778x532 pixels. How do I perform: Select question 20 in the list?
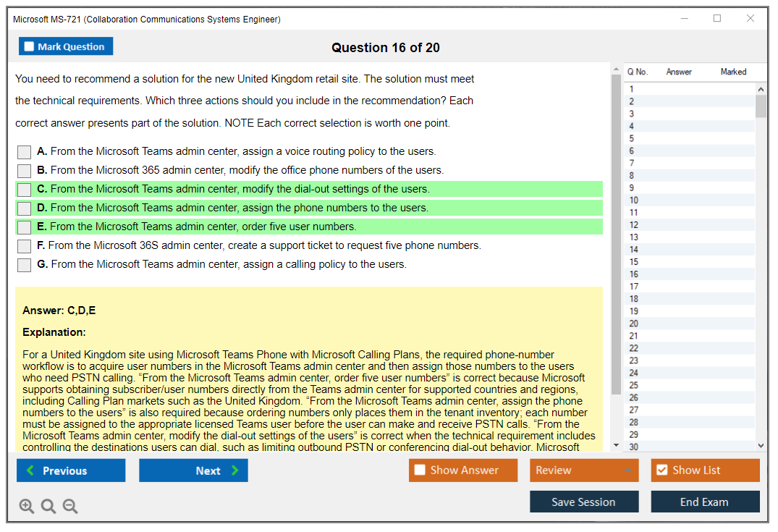(x=690, y=324)
